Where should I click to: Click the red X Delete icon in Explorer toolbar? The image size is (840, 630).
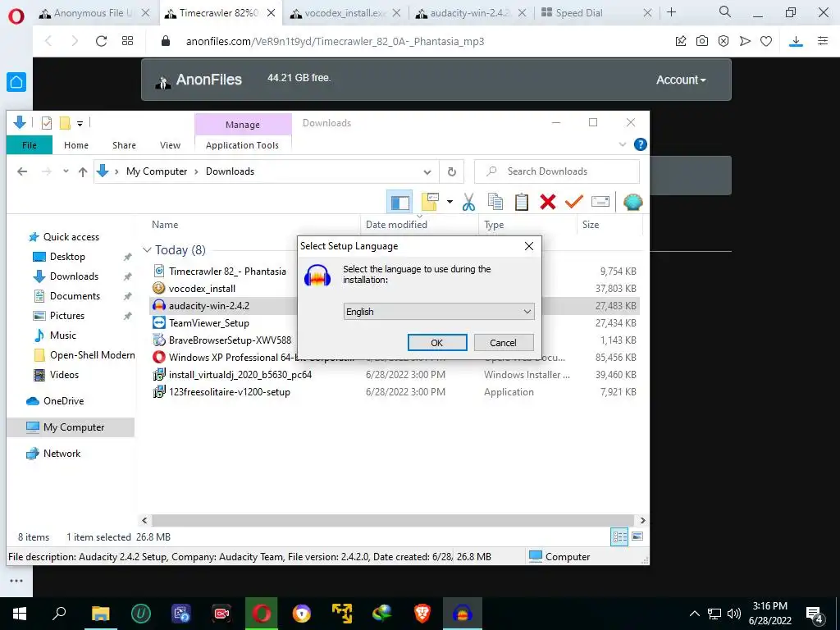tap(547, 202)
